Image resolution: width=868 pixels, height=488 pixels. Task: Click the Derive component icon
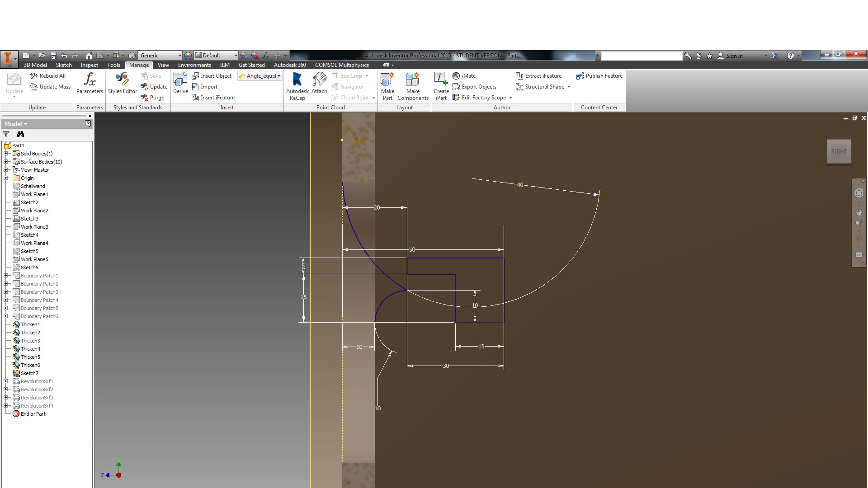click(180, 80)
